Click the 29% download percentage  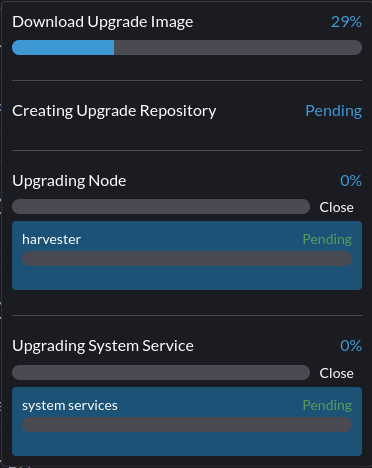click(346, 22)
